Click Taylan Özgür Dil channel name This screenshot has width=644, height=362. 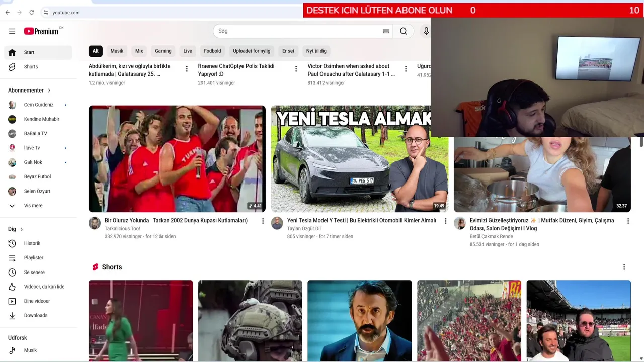point(304,229)
